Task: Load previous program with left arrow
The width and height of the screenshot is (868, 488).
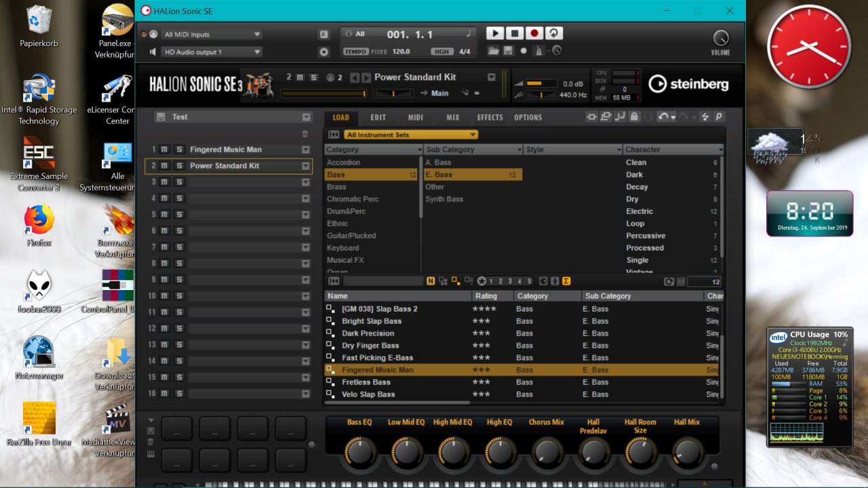Action: (x=355, y=77)
